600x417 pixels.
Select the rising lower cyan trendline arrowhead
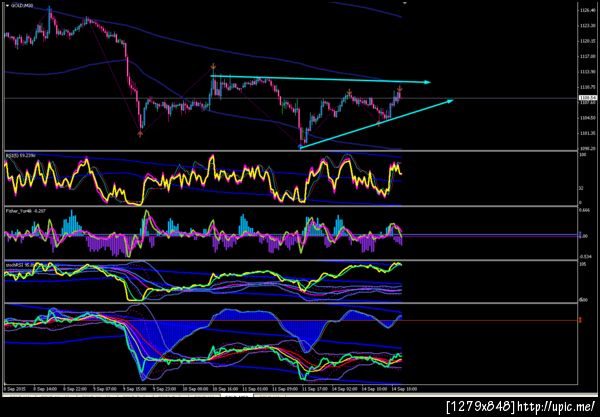click(450, 101)
